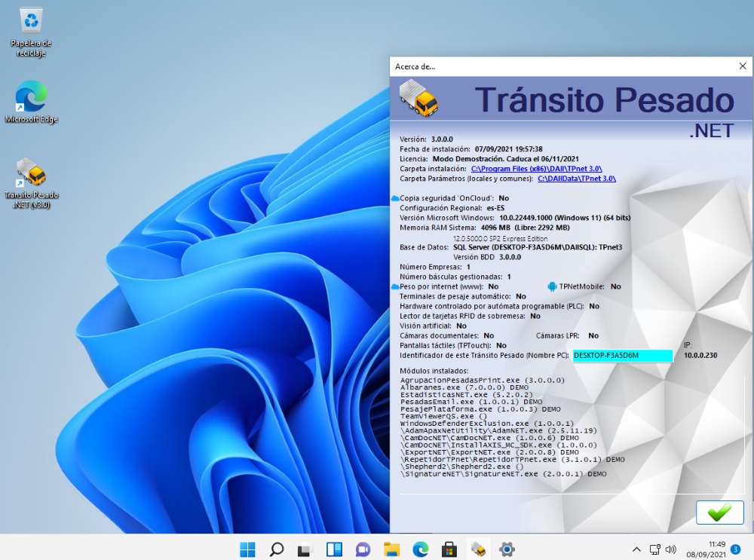Click the 'Cámaras LPR: No' entry
Screen dimensions: 754x560
click(568, 335)
